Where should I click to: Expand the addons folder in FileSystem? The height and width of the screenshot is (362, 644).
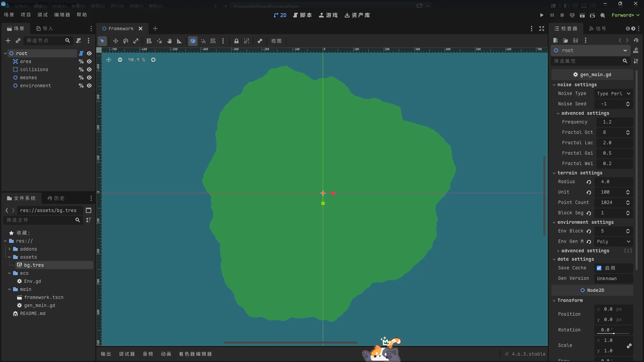coord(9,249)
